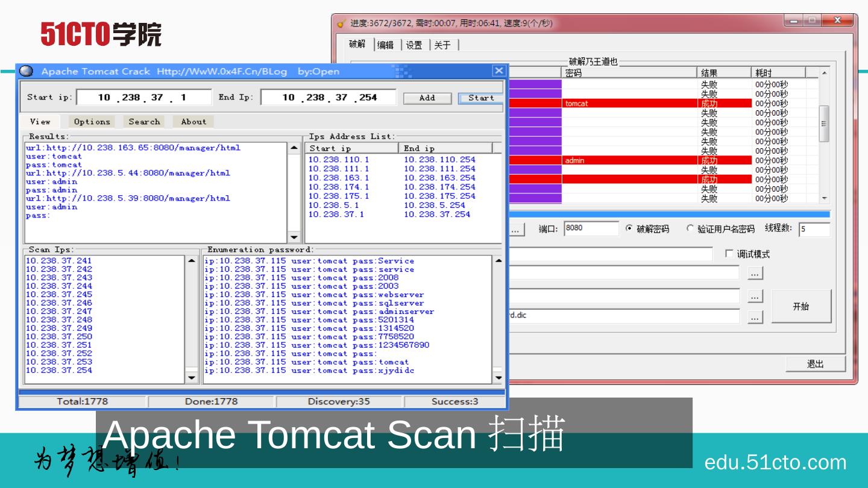Select the enumeration entry with pass:xjydidc

309,371
